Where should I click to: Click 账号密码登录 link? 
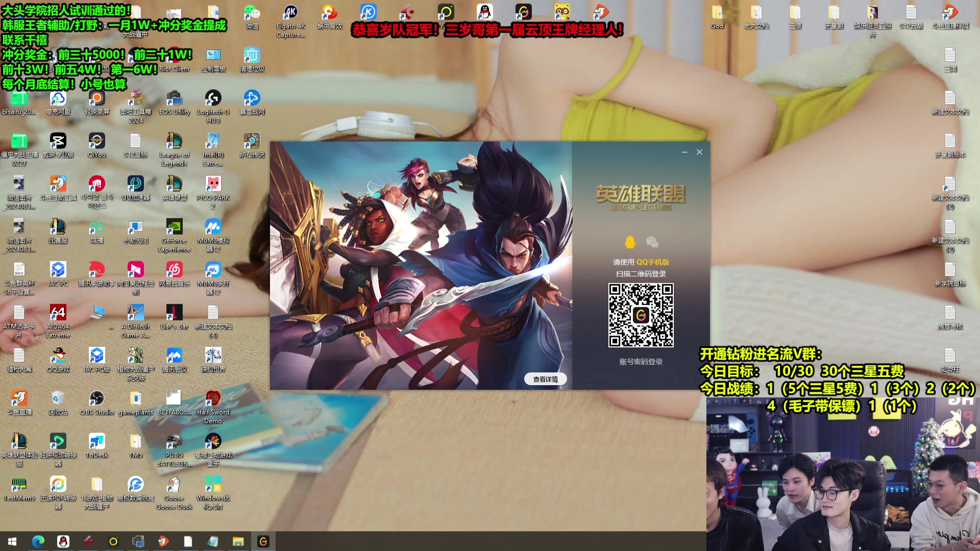(x=641, y=362)
